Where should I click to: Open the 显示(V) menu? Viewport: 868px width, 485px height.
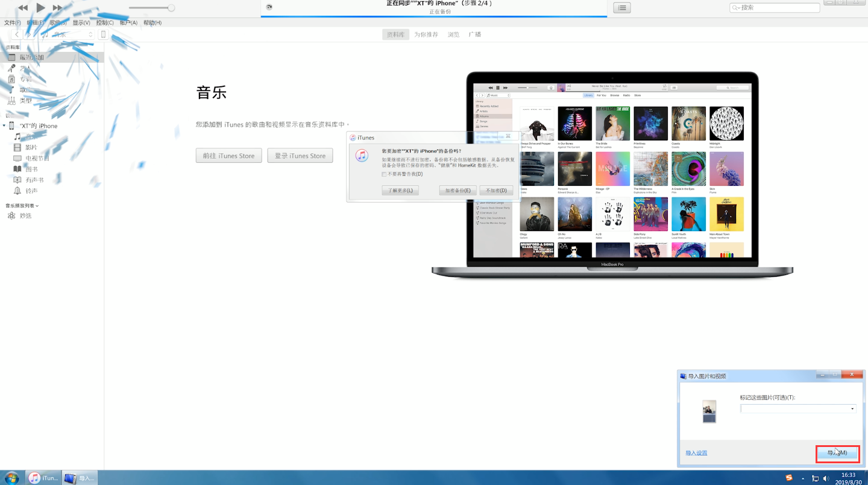coord(81,23)
